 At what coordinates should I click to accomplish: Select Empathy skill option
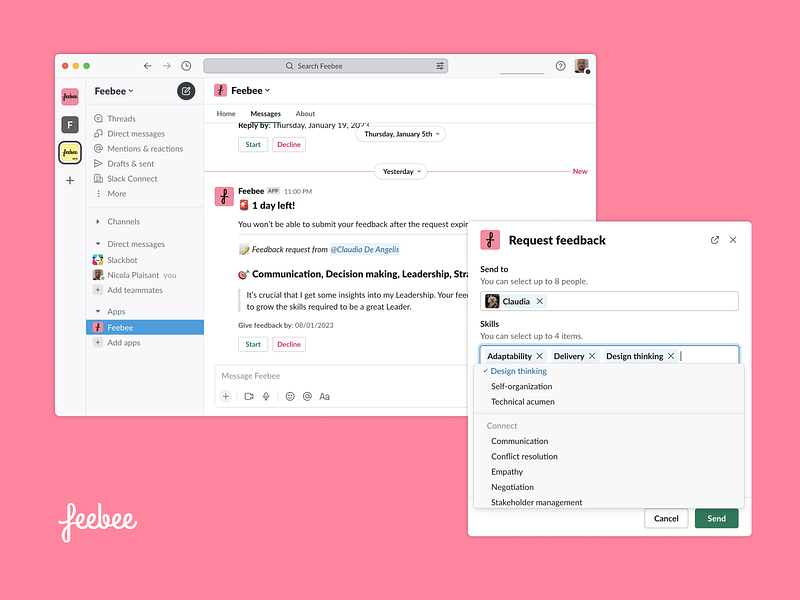[x=507, y=471]
